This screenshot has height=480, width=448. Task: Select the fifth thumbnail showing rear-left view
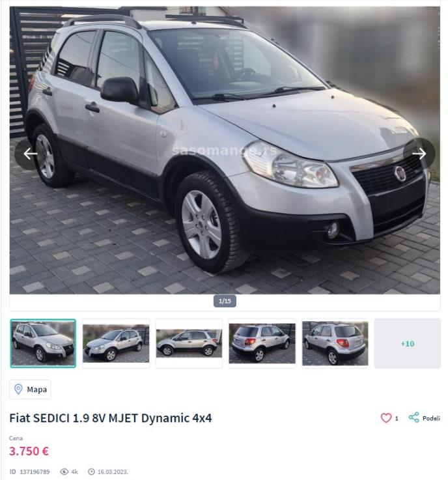[335, 343]
